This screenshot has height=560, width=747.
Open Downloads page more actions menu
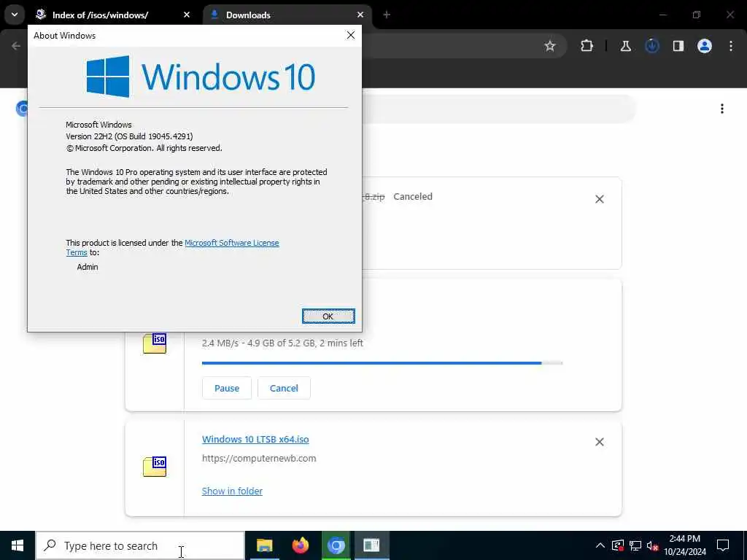click(722, 109)
